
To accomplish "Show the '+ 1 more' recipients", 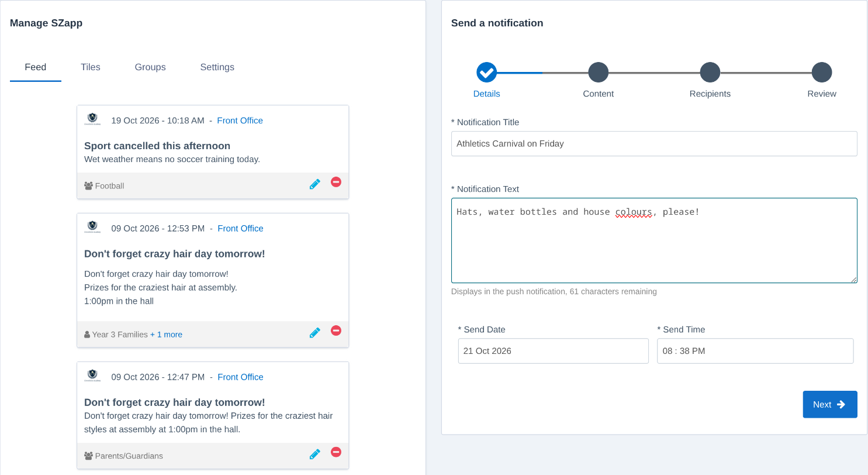I will tap(167, 335).
